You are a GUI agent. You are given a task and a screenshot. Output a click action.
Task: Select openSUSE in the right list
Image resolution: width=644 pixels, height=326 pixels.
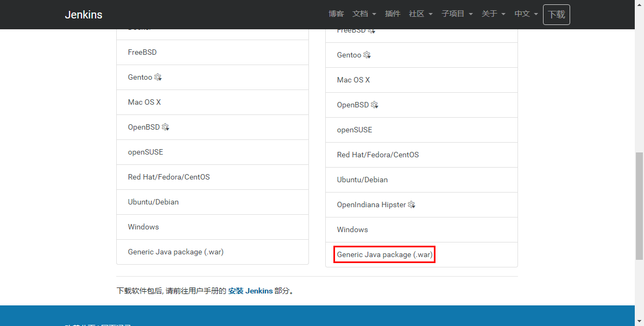421,130
